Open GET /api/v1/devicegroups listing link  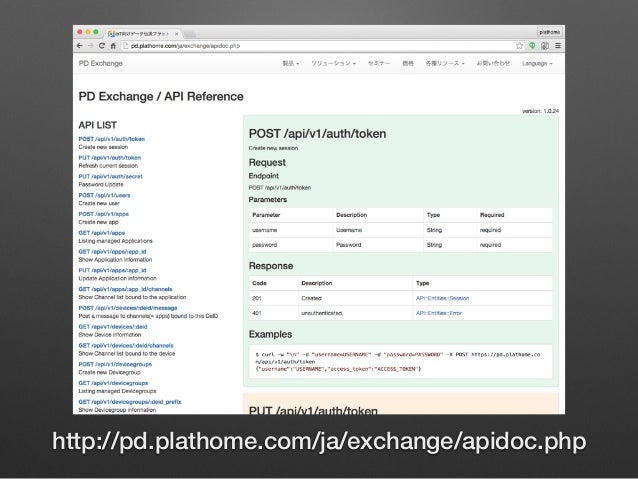point(113,383)
